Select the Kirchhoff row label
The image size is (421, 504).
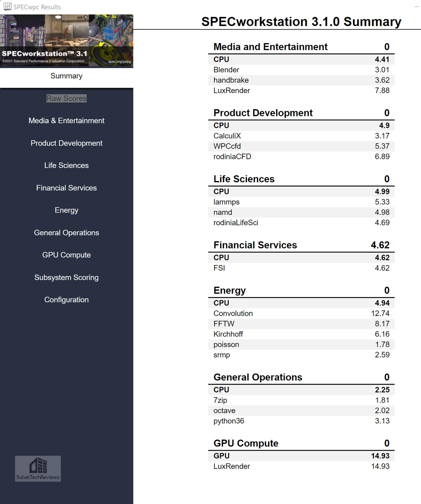(x=228, y=334)
